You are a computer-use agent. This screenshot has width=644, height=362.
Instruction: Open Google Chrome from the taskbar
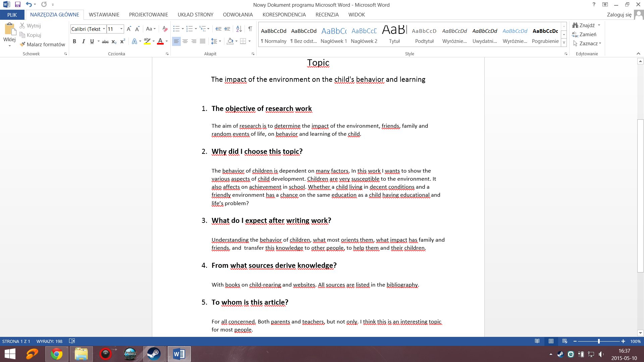56,354
